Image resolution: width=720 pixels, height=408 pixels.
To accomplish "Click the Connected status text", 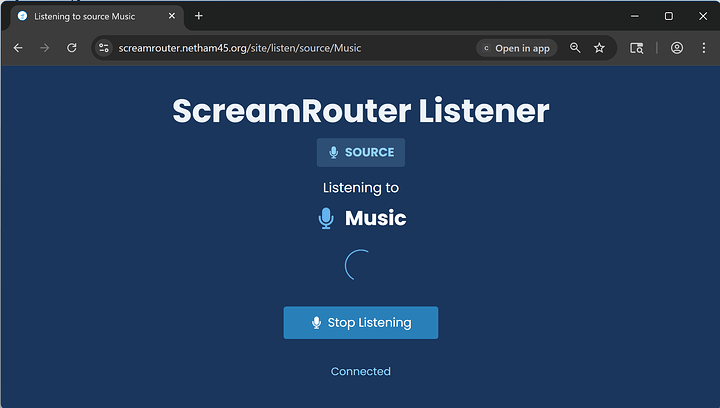I will [361, 371].
